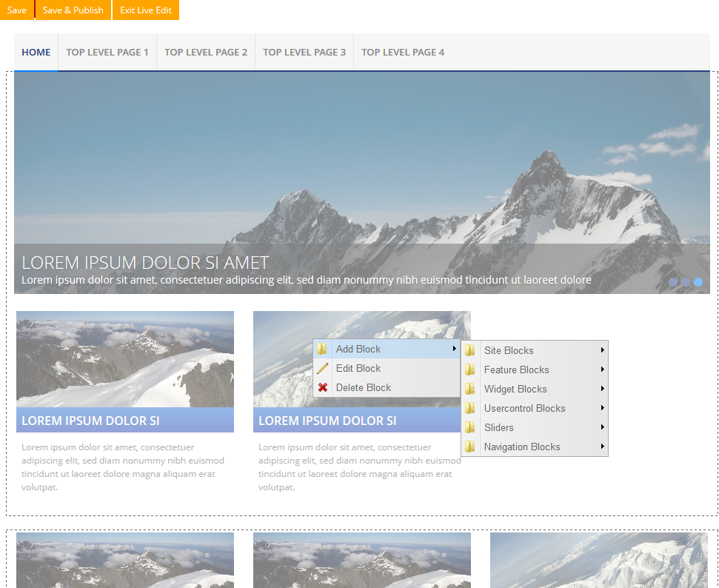This screenshot has width=719, height=588.
Task: Click the folder icon beside Feature Blocks
Action: click(470, 370)
